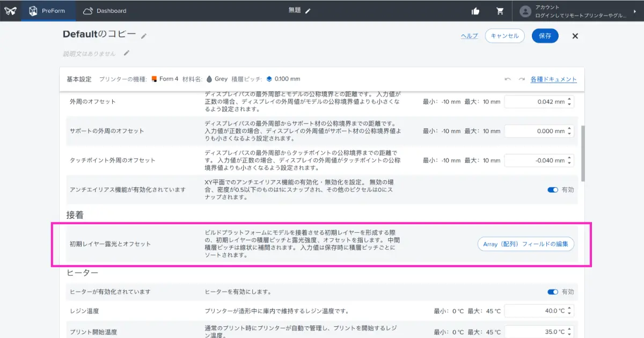Click the pencil icon beside 無題 title
Screen dimensions: 644x338
(308, 11)
